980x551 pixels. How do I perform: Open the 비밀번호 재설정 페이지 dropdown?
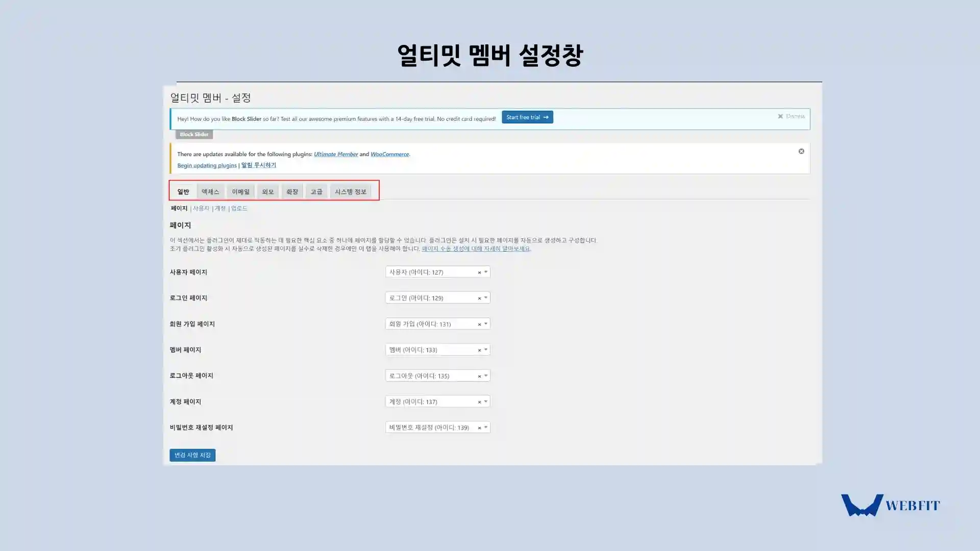click(437, 428)
